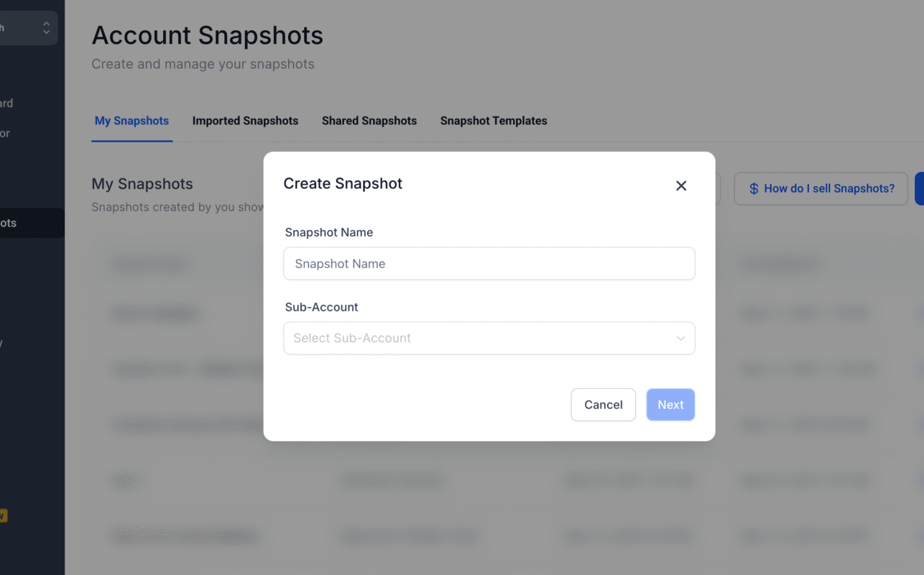
Task: Focus the Snapshot Name input field
Action: [489, 264]
